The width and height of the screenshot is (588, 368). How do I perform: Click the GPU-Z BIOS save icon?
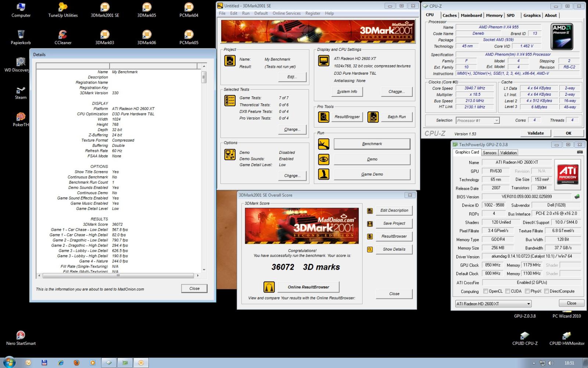click(577, 197)
